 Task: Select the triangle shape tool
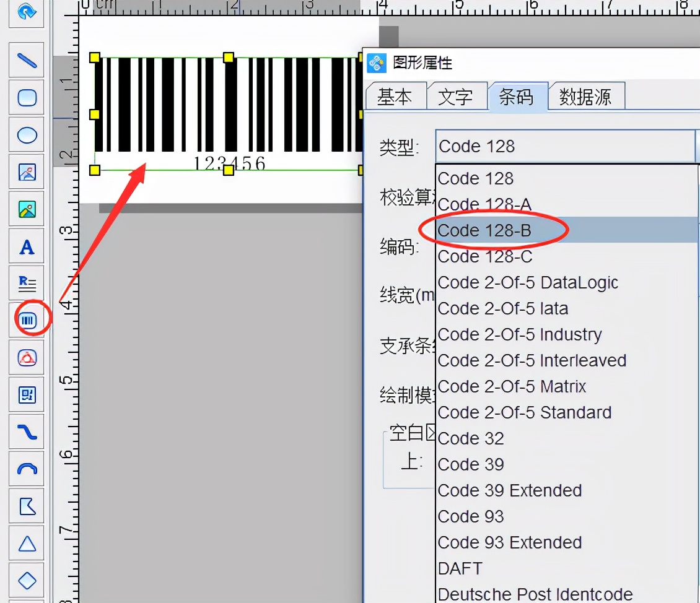pyautogui.click(x=26, y=544)
